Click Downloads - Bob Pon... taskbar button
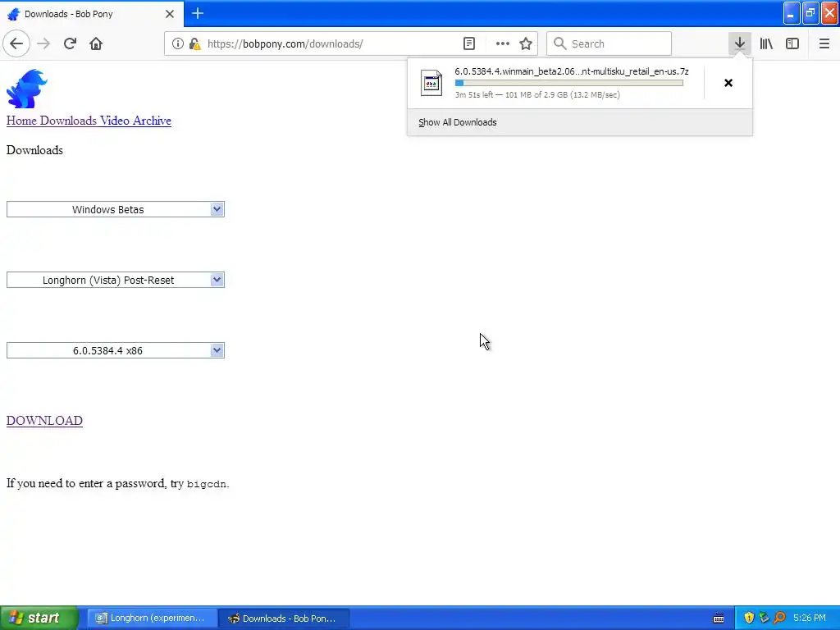The width and height of the screenshot is (840, 630). [x=284, y=619]
